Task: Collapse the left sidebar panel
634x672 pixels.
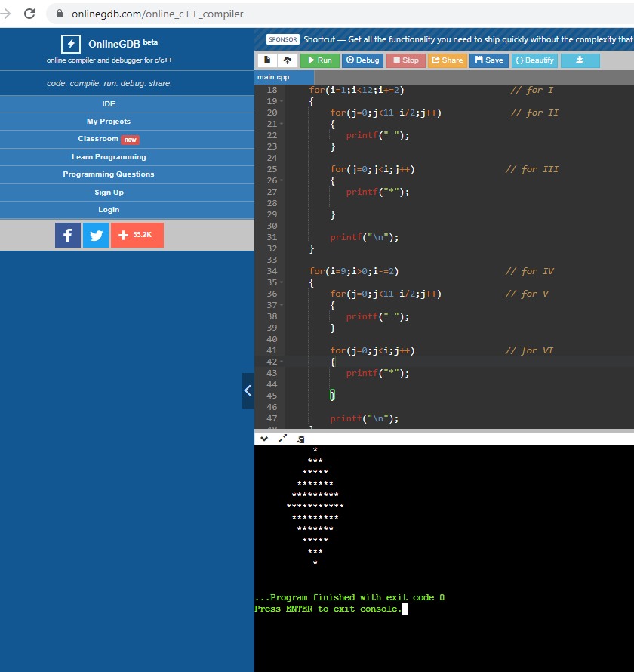Action: coord(248,391)
